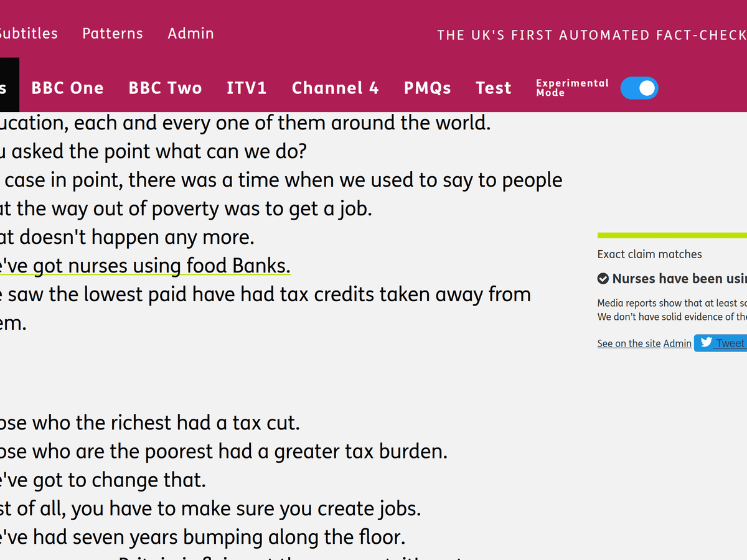The height and width of the screenshot is (560, 747).
Task: Click the Admin link under the claim
Action: 677,343
